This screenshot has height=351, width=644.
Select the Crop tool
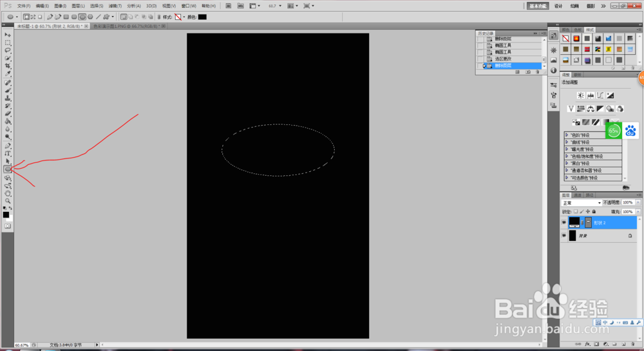pyautogui.click(x=7, y=66)
